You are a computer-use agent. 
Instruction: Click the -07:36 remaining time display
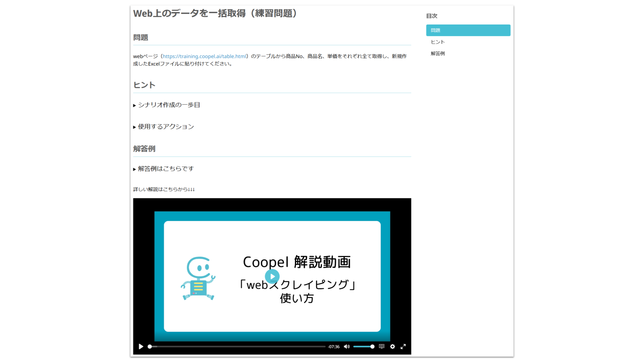pos(334,347)
